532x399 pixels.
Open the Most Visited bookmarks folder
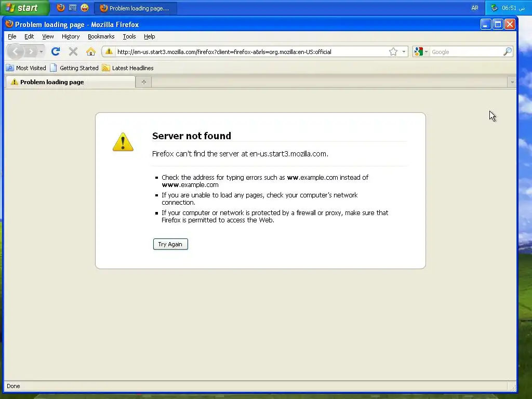(x=26, y=68)
